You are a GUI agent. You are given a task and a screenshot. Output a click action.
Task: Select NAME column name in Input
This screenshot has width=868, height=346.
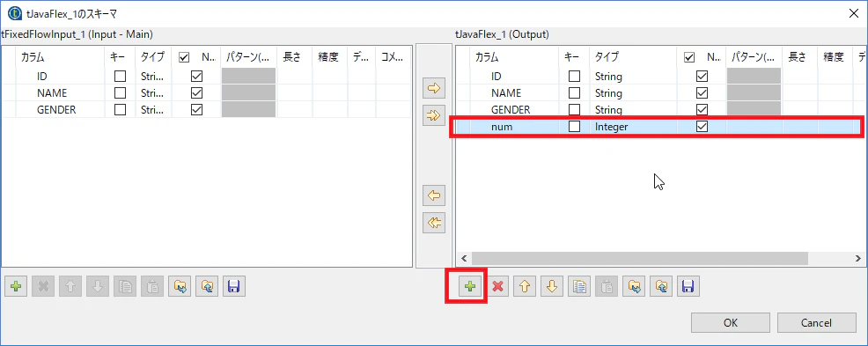point(61,93)
